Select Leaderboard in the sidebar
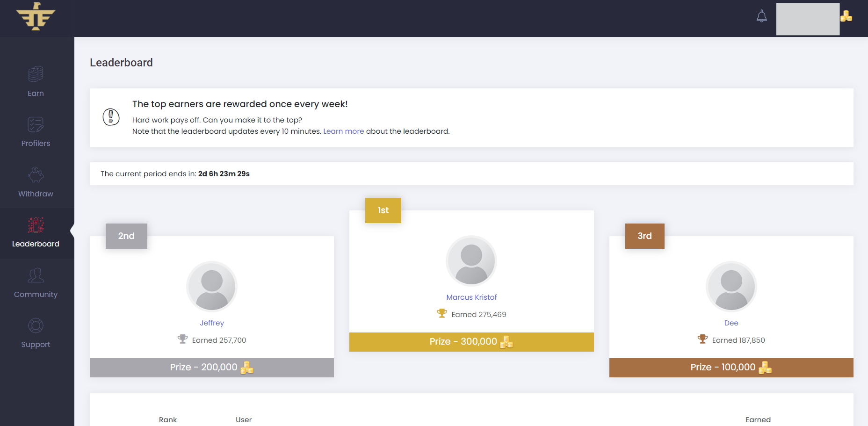Image resolution: width=868 pixels, height=426 pixels. pos(36,244)
